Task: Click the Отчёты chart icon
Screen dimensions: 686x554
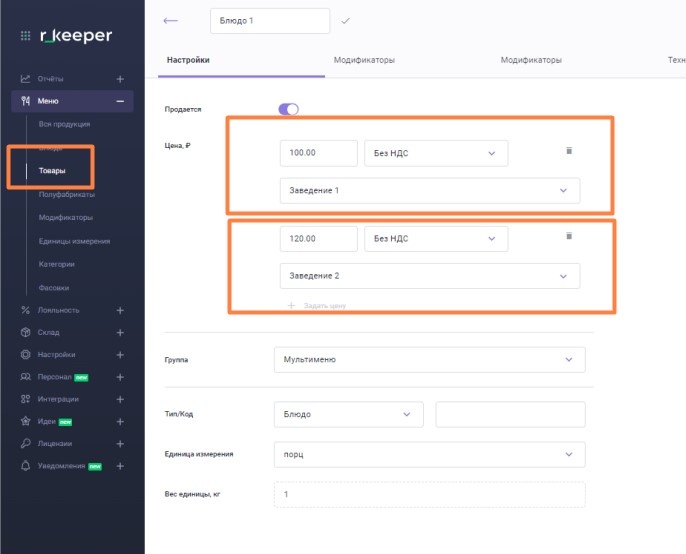Action: [x=25, y=79]
